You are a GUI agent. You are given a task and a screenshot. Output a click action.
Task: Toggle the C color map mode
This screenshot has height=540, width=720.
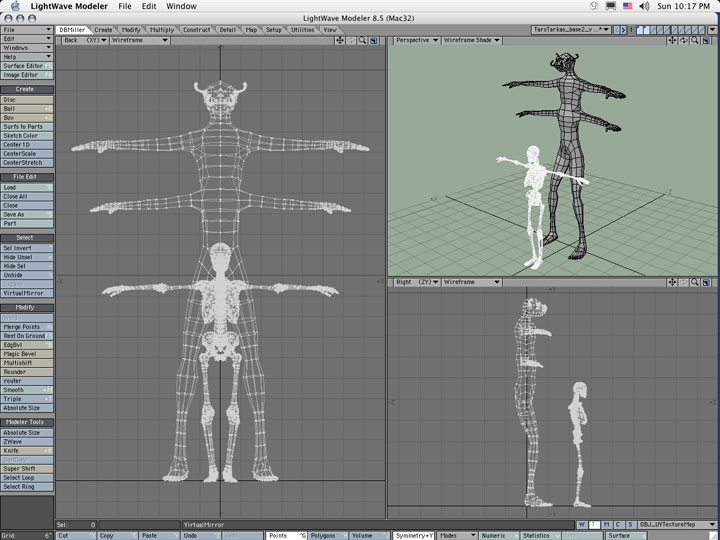pos(618,524)
